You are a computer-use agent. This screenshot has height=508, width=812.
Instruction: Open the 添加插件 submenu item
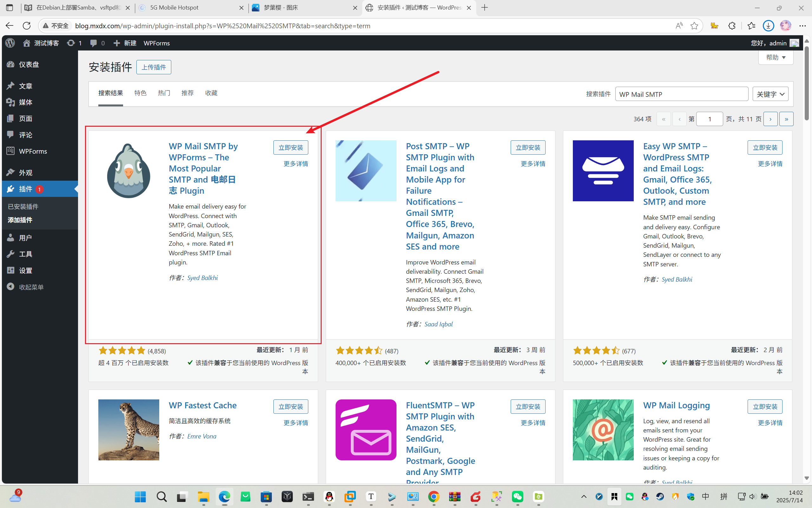click(20, 220)
